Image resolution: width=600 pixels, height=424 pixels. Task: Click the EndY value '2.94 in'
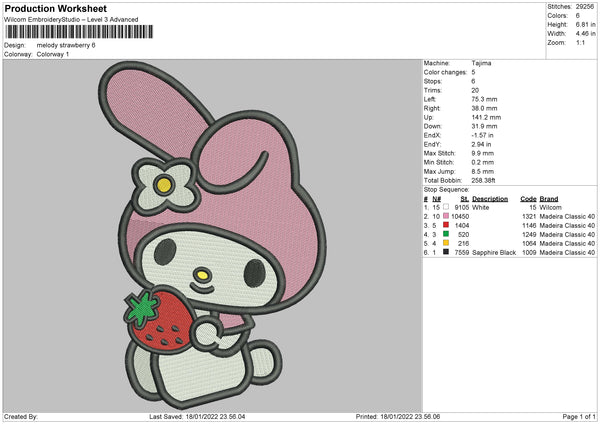click(481, 145)
